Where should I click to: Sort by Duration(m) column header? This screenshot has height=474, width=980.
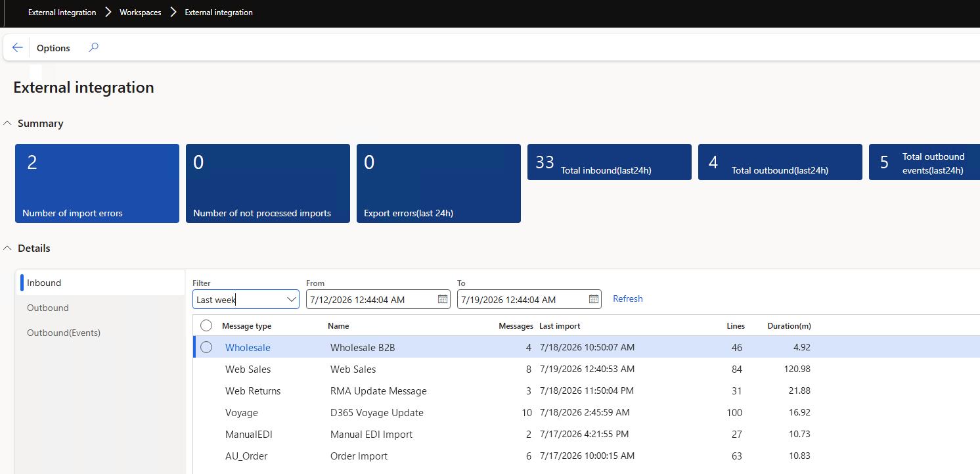click(790, 326)
